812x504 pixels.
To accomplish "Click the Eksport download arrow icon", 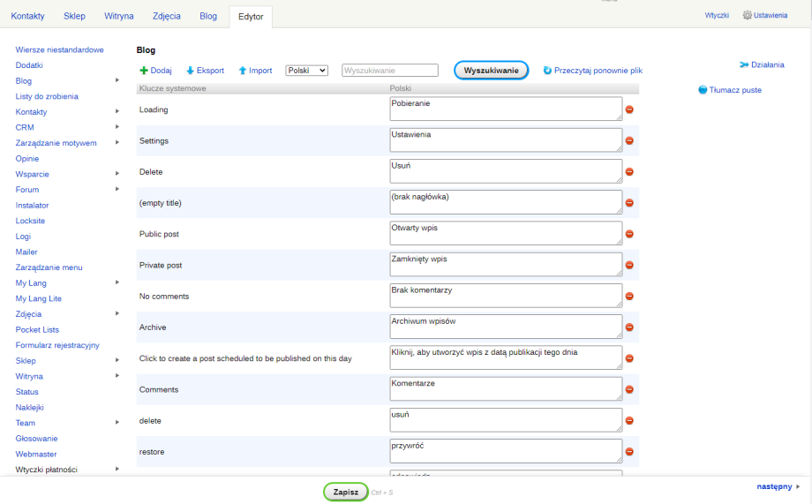I will coord(190,71).
